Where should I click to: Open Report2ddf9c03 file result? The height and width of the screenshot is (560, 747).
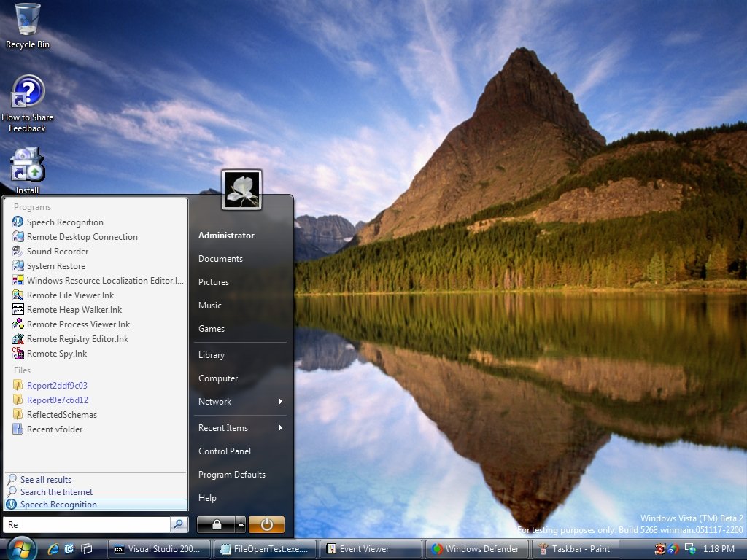(x=57, y=386)
